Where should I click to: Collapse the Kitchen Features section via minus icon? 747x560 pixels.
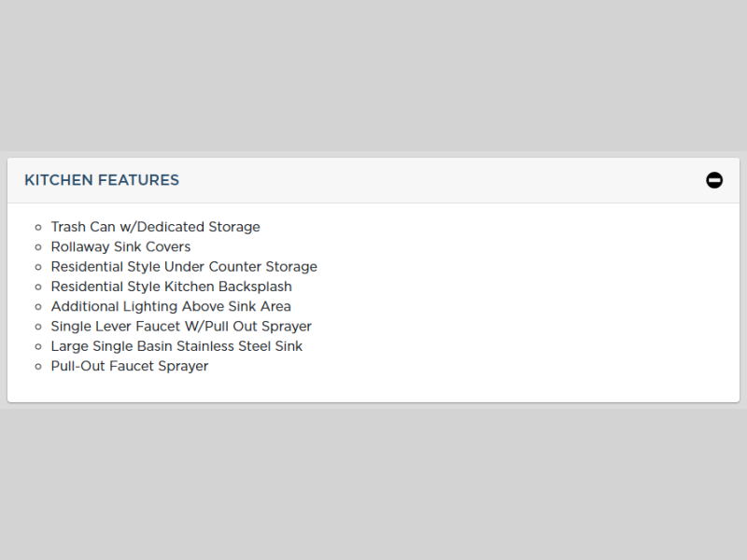(714, 180)
